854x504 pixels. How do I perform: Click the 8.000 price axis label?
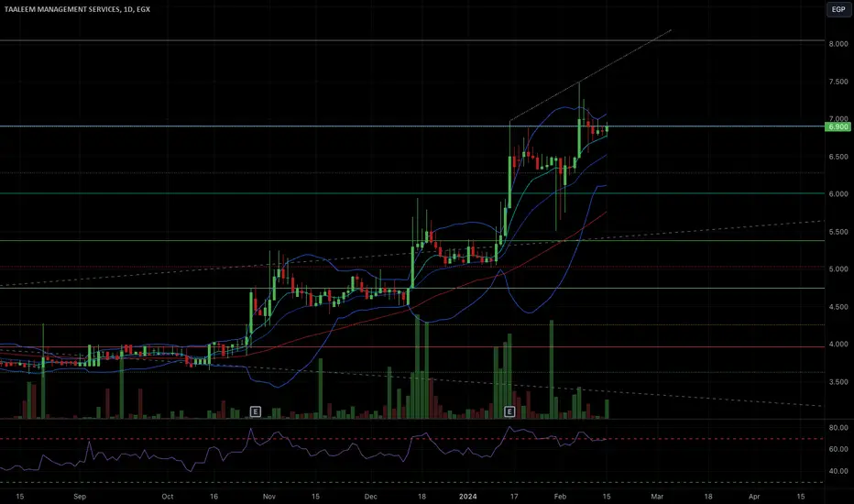click(x=838, y=44)
